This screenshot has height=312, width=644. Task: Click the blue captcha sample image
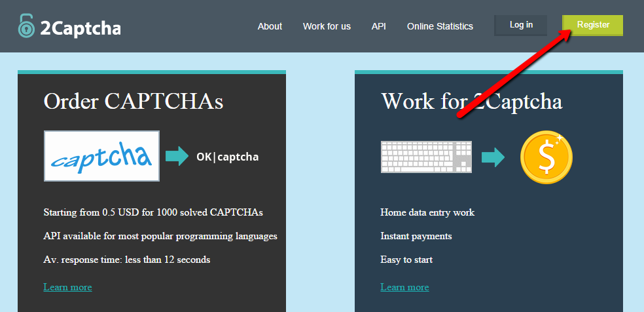point(101,156)
